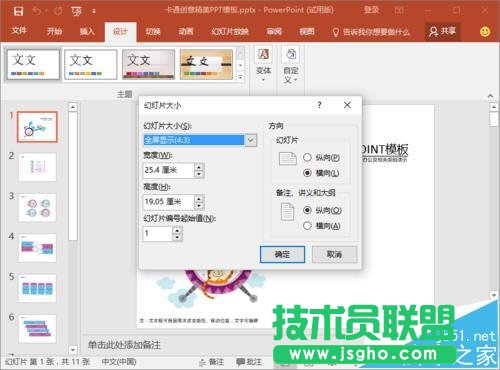Switch to the 幻灯片放映 ribbon tab
This screenshot has height=370, width=500.
point(230,31)
